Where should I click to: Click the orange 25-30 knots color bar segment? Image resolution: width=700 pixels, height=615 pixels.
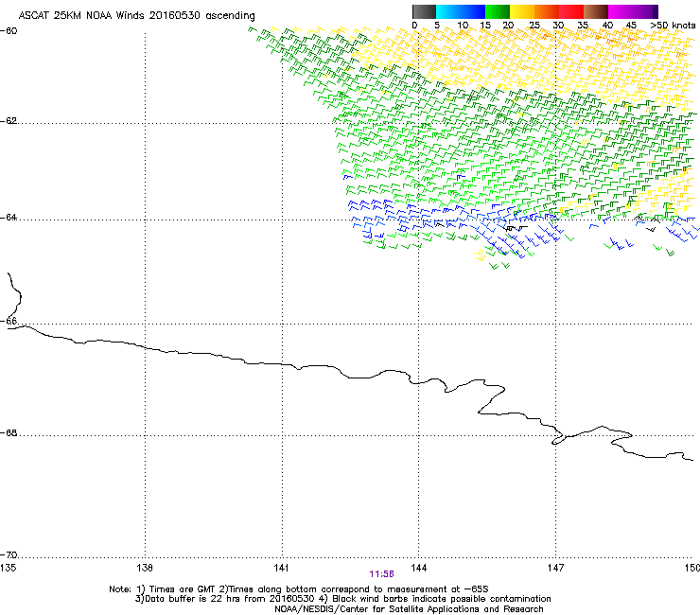click(x=547, y=11)
